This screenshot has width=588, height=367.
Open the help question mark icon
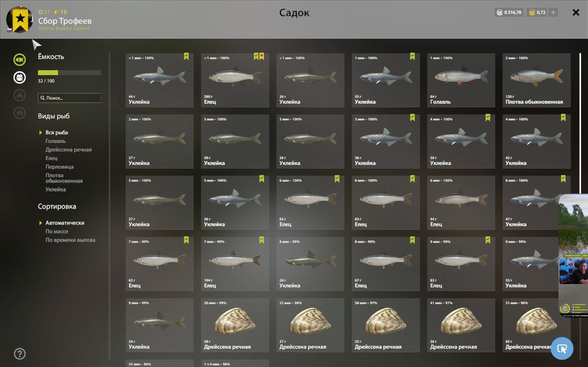[x=20, y=354]
